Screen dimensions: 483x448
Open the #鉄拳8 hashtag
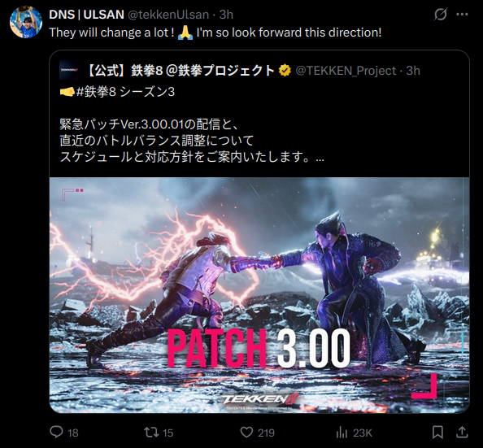point(96,92)
